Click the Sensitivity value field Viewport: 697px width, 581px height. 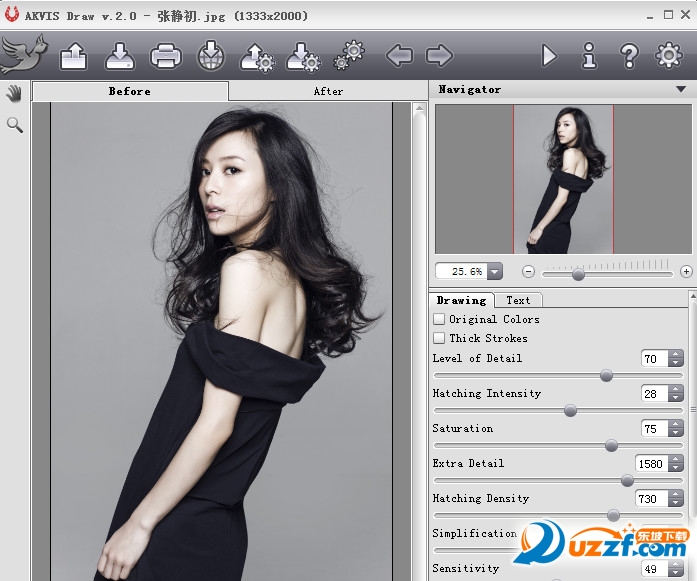click(655, 569)
